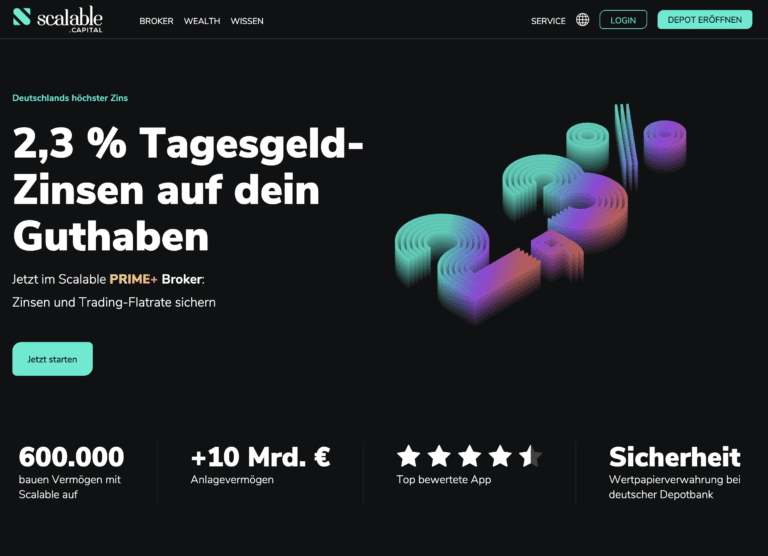Click the 'bauen Vermögen mit Scalable auf' text
Image resolution: width=768 pixels, height=556 pixels.
tap(70, 487)
